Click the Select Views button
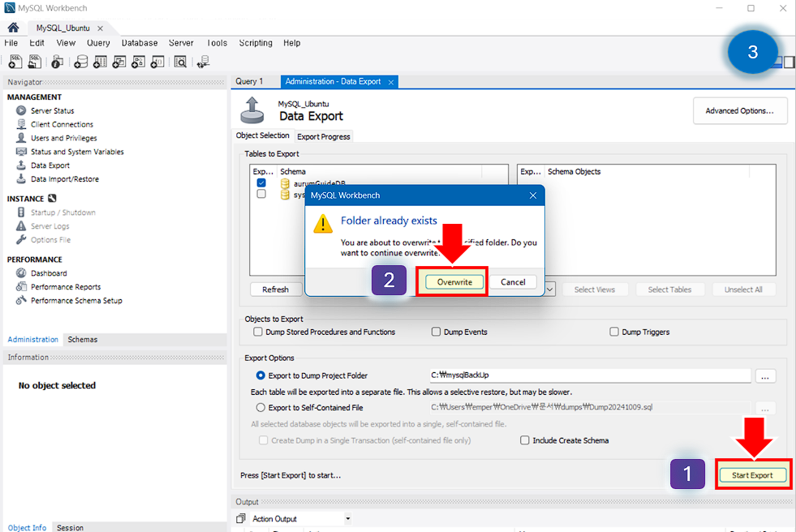The image size is (796, 532). (x=595, y=290)
